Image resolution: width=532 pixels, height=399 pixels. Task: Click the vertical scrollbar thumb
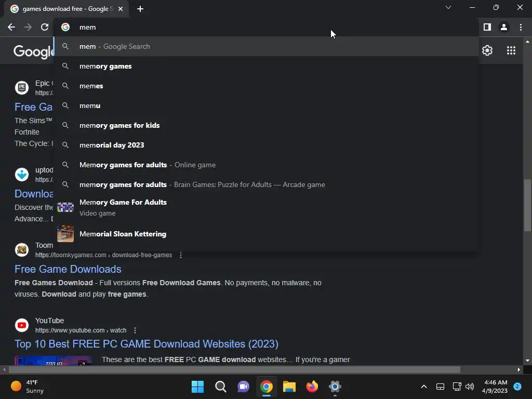527,205
